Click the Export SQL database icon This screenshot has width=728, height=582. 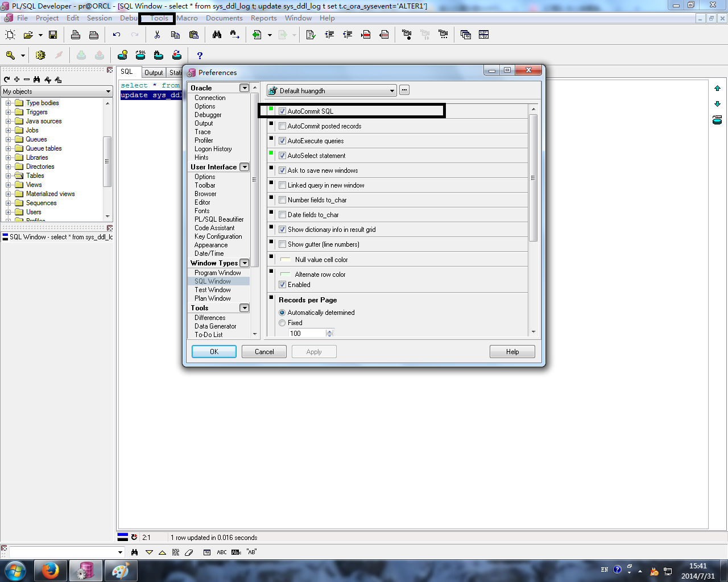click(x=140, y=55)
